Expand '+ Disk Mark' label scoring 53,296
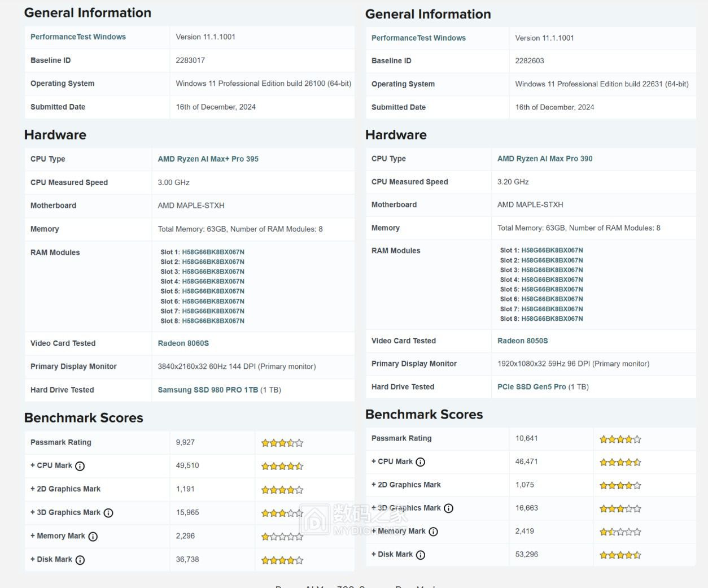The height and width of the screenshot is (588, 708). [x=392, y=554]
